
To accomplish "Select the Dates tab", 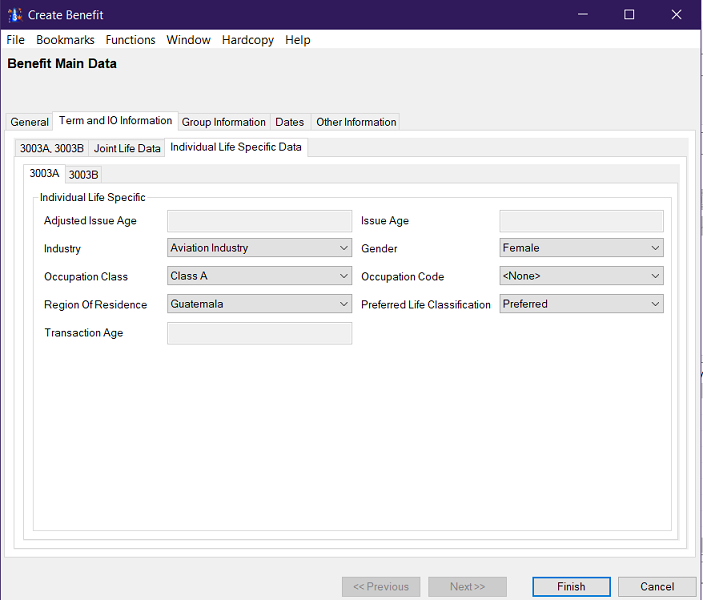I will [289, 122].
